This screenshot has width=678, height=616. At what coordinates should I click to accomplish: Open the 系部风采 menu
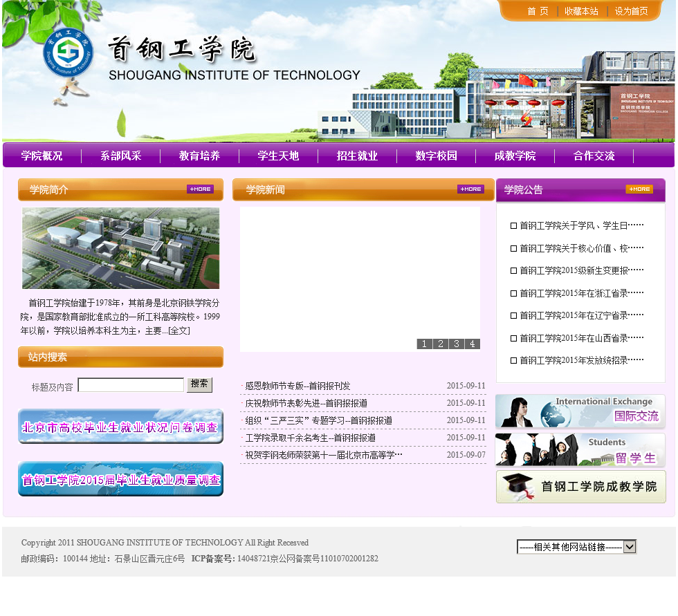pyautogui.click(x=120, y=156)
